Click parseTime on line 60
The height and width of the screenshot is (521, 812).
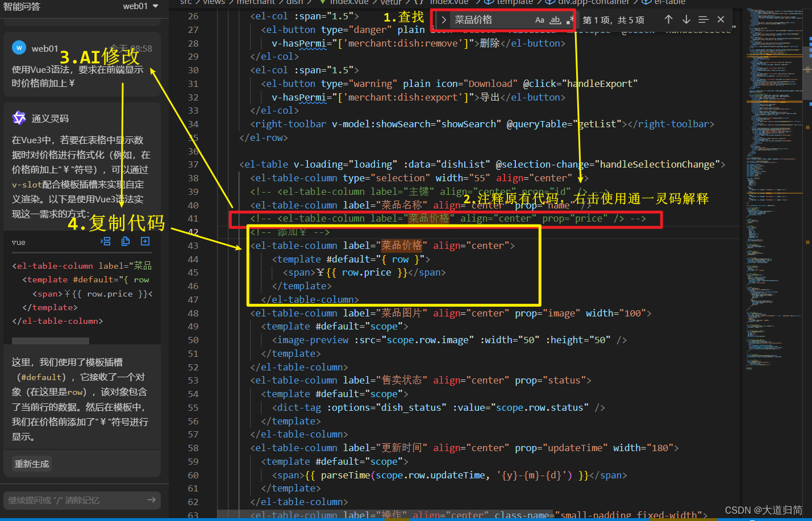(345, 475)
